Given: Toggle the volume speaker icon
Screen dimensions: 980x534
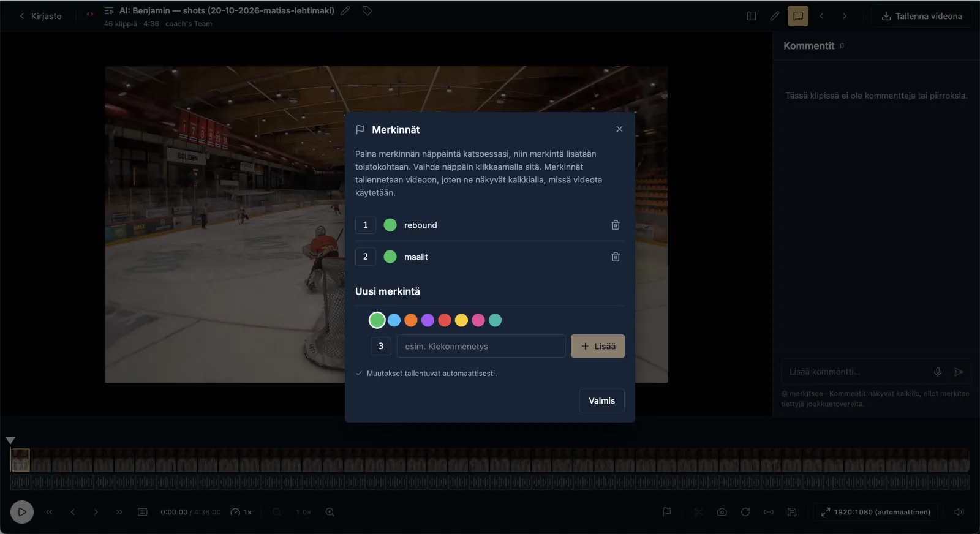Looking at the screenshot, I should (959, 512).
